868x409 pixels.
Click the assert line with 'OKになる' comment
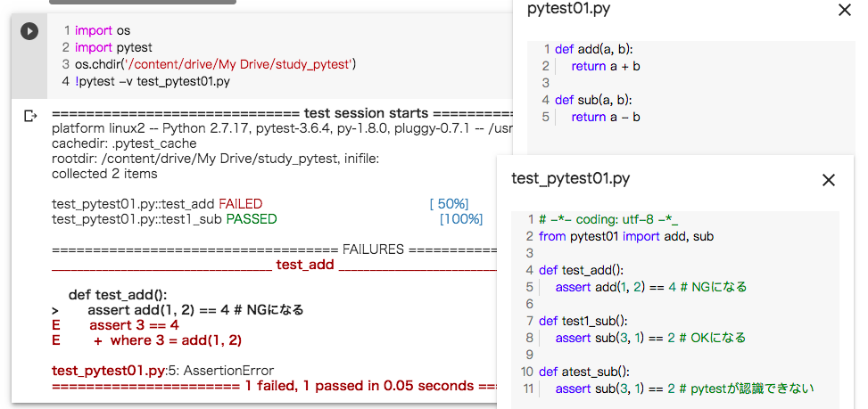(650, 338)
